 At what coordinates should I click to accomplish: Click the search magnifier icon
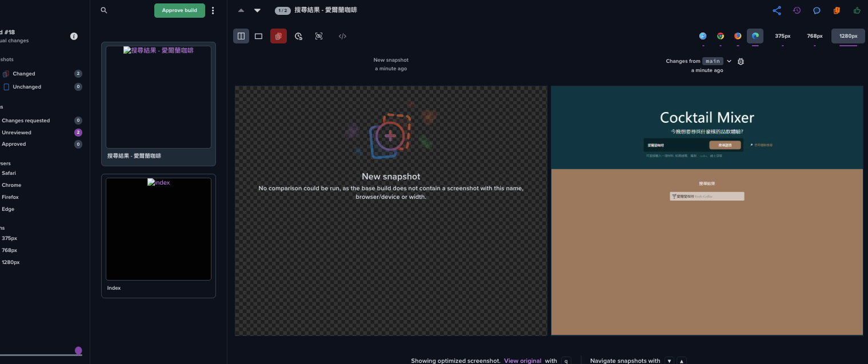click(x=103, y=10)
